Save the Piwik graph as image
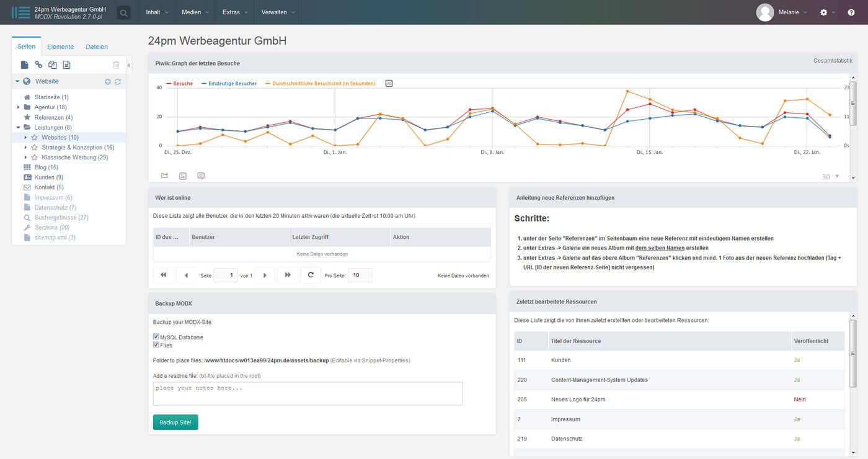The height and width of the screenshot is (459, 868). coord(183,176)
